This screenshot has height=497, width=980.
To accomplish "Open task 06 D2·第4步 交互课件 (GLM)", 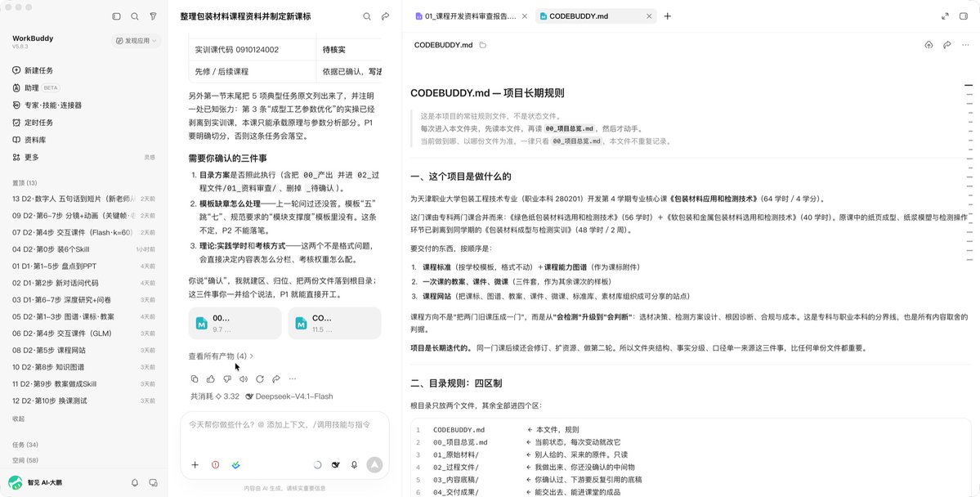I will (83, 334).
